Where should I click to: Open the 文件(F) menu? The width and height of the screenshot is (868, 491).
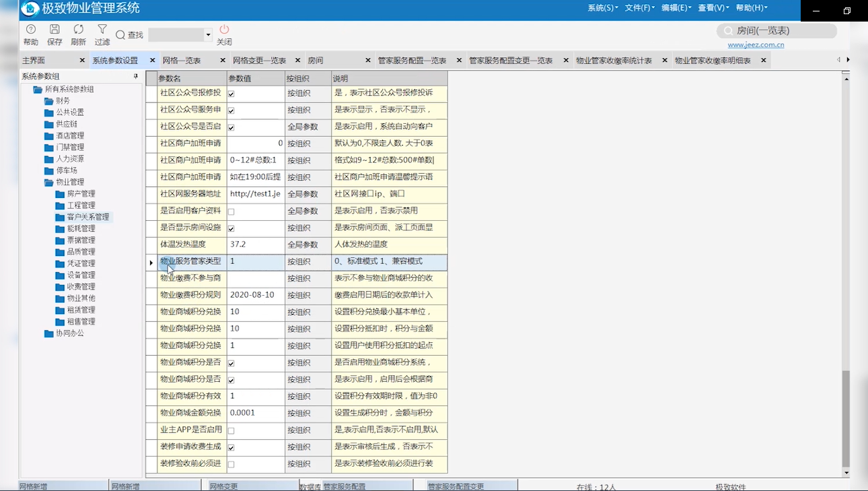pyautogui.click(x=640, y=8)
